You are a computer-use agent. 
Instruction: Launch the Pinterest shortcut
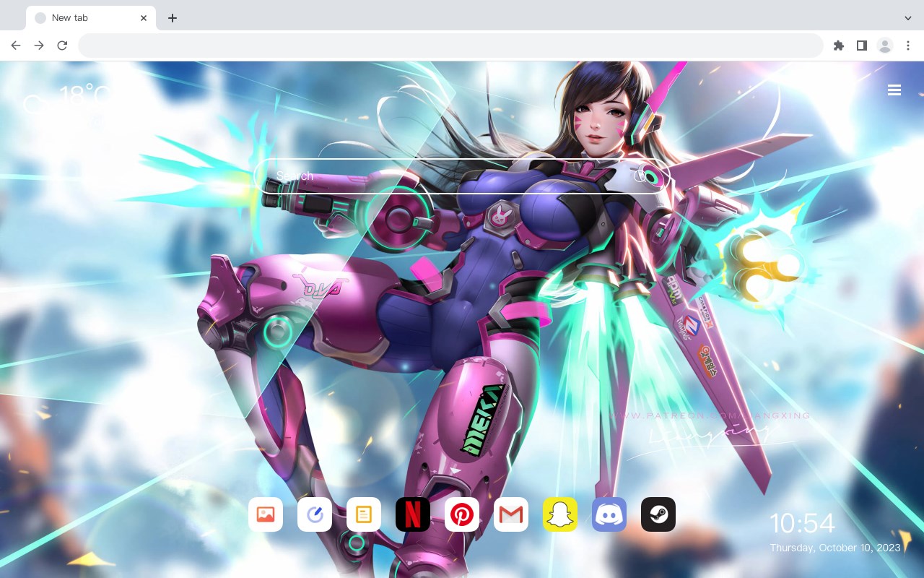462,514
